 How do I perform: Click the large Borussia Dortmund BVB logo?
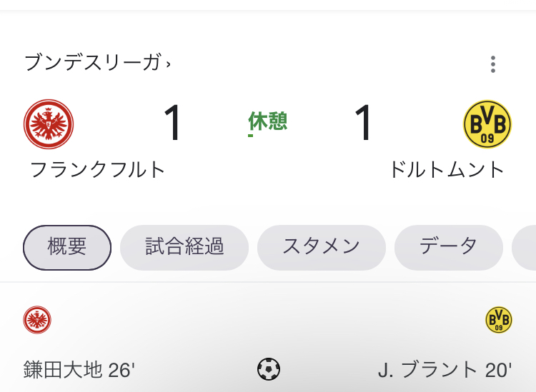487,124
